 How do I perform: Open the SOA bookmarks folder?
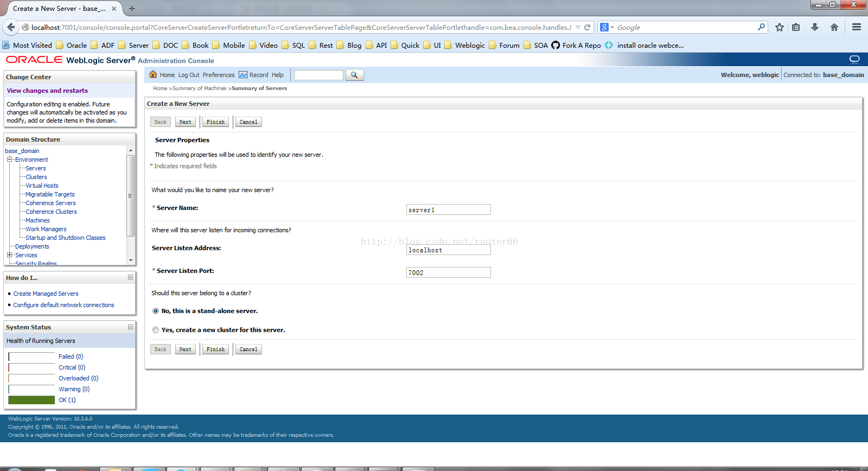(536, 45)
